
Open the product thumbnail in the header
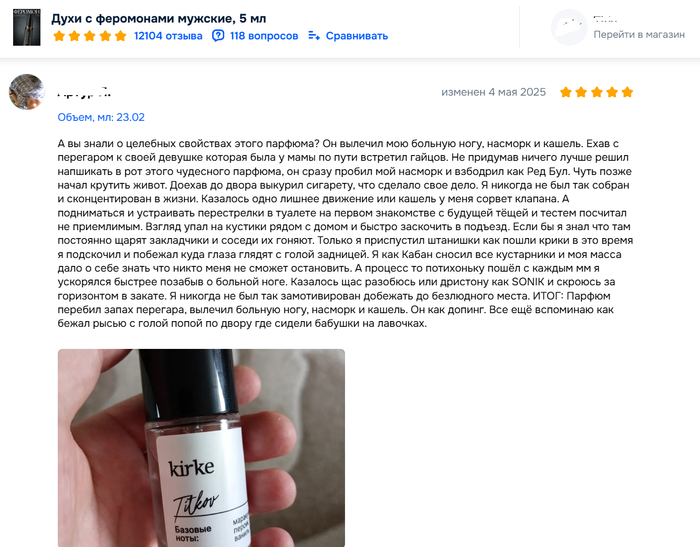click(27, 27)
